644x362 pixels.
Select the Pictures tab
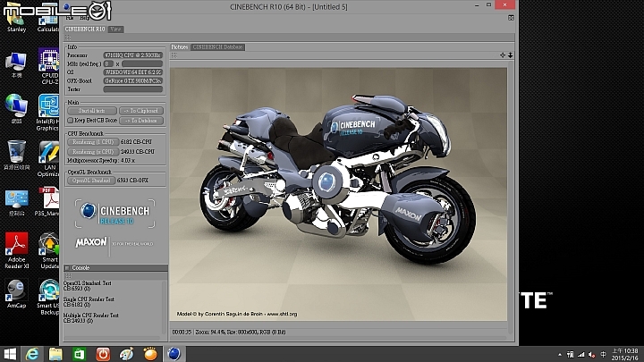(180, 47)
